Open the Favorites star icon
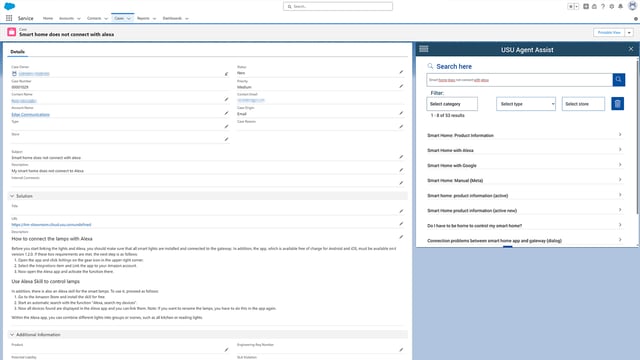The width and height of the screenshot is (640, 360). [x=571, y=7]
